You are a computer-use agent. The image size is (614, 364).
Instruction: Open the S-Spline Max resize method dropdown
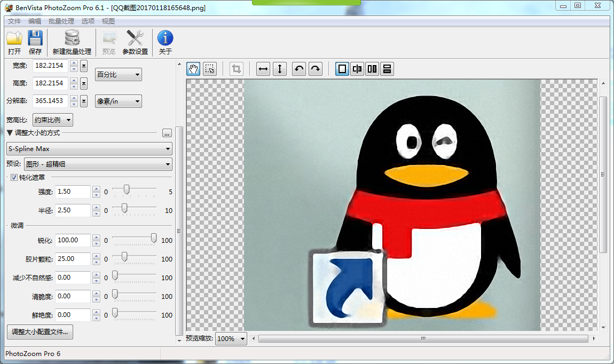pos(89,149)
